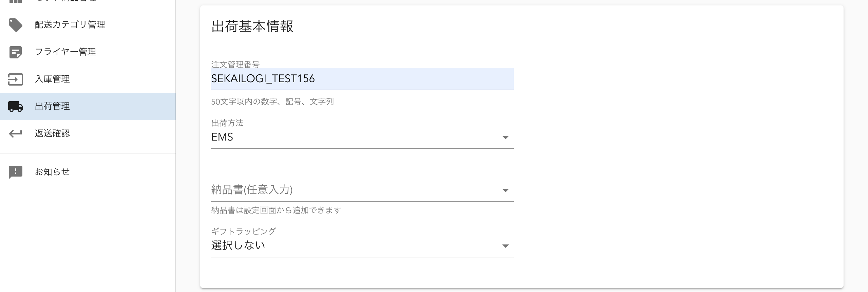Go to 入庫管理 page

52,79
